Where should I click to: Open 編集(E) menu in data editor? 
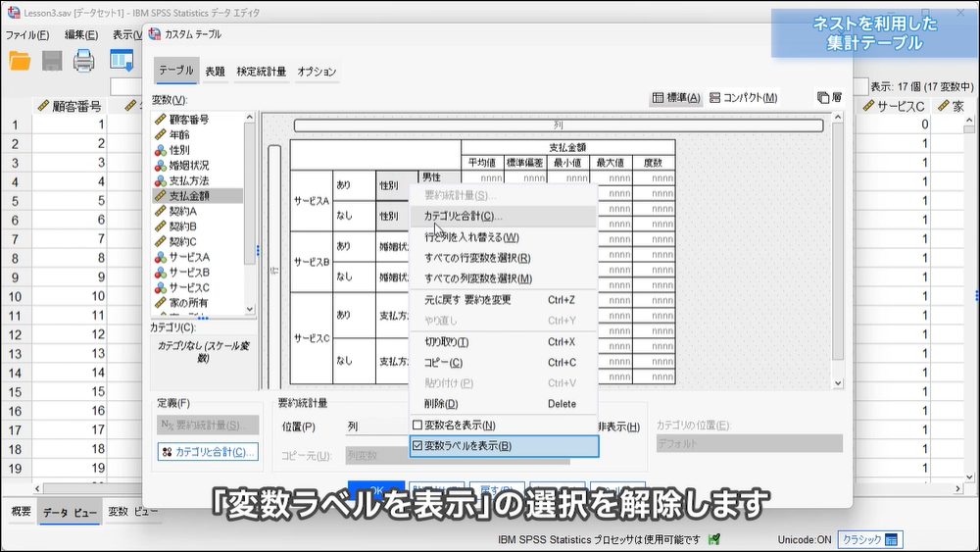tap(81, 35)
